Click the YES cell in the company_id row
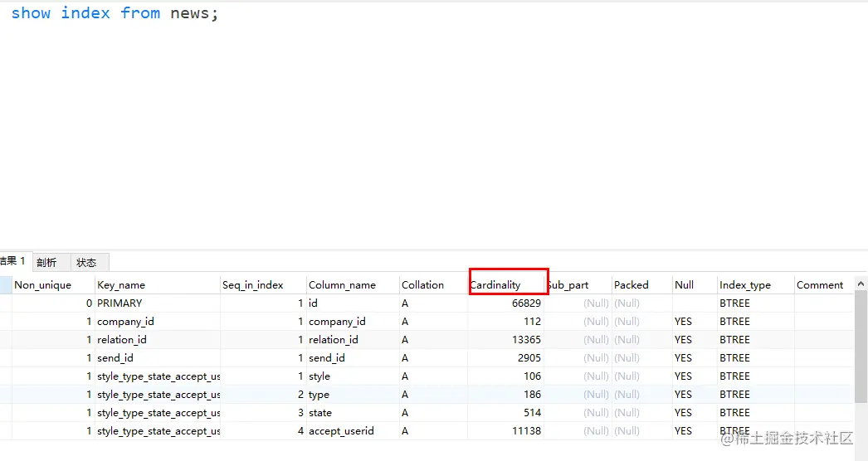This screenshot has height=461, width=868. click(x=695, y=322)
